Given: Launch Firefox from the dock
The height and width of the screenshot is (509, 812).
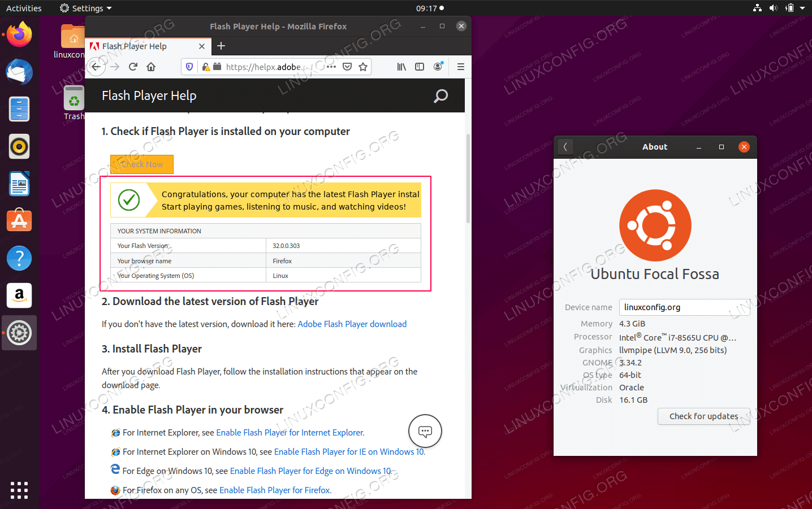Looking at the screenshot, I should [19, 34].
